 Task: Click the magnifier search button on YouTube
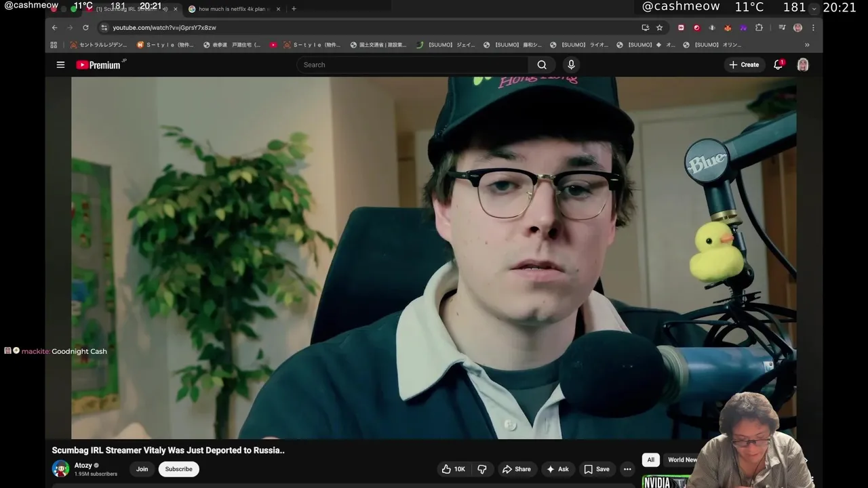pyautogui.click(x=542, y=64)
